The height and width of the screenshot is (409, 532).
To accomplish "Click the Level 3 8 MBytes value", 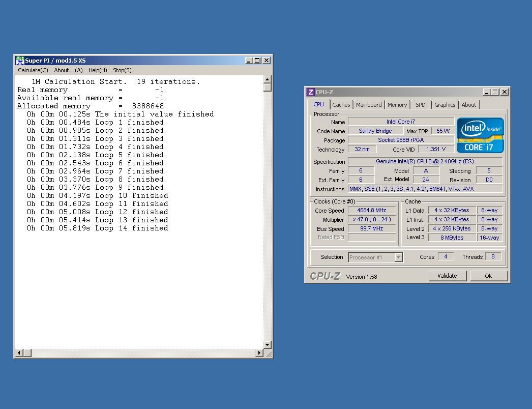I will tap(452, 238).
